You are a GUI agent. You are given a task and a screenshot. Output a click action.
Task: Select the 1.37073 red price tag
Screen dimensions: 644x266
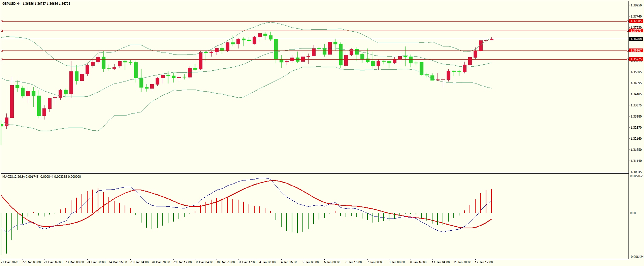point(636,31)
